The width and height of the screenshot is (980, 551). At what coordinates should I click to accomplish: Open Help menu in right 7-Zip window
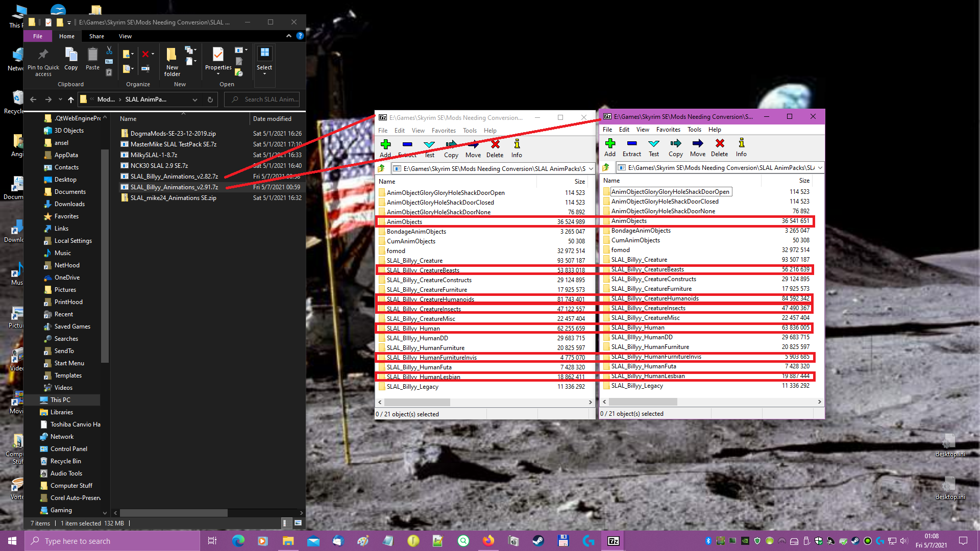[715, 130]
